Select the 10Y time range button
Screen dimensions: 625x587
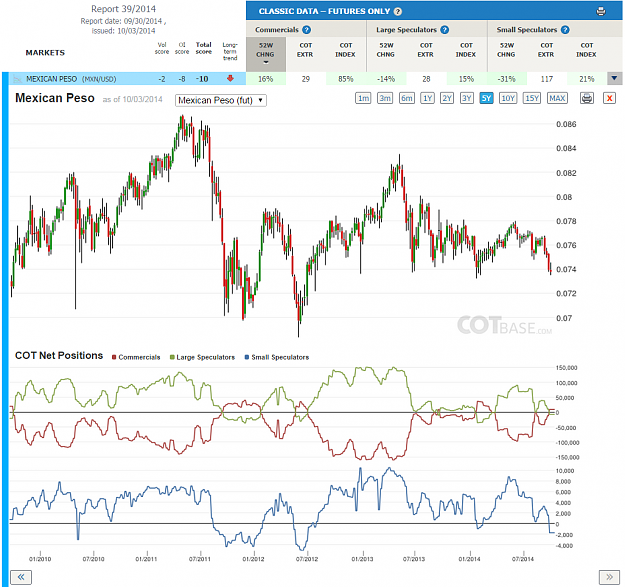(508, 98)
